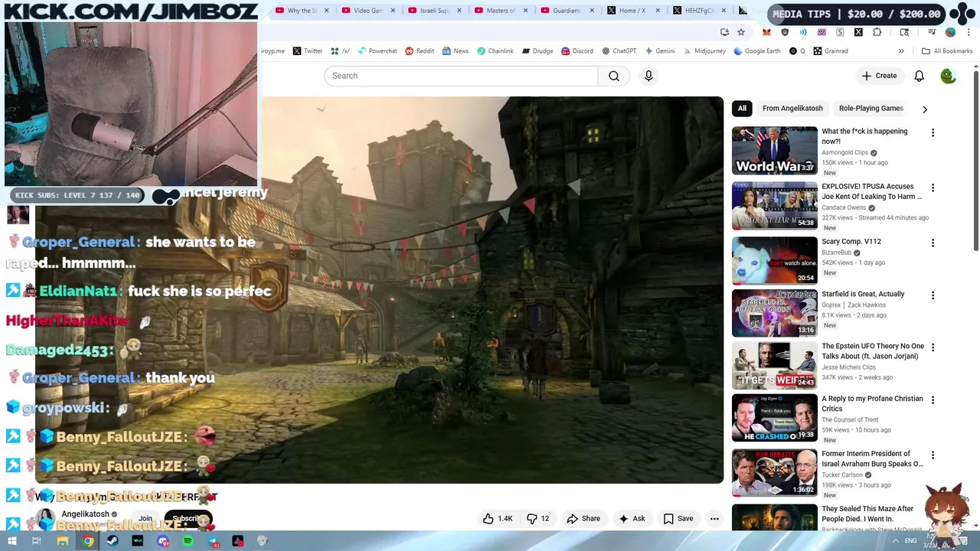Open Telegram from taskbar
Screen dimensions: 980x551
(214, 541)
